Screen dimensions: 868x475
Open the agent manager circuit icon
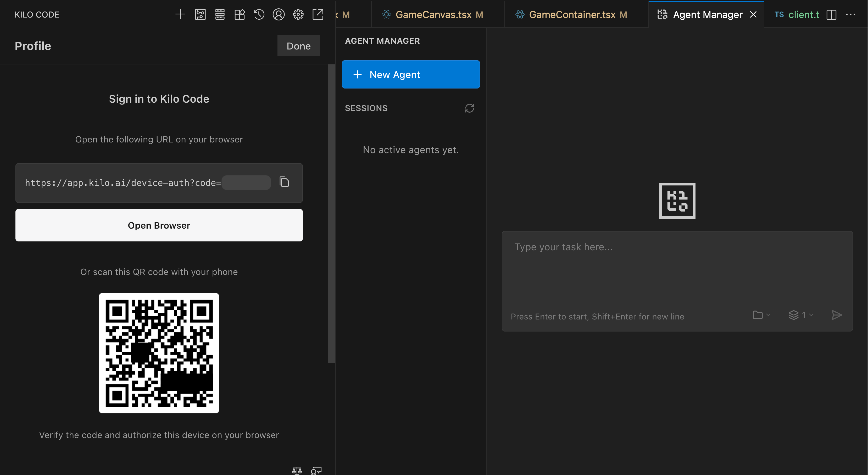(x=200, y=14)
